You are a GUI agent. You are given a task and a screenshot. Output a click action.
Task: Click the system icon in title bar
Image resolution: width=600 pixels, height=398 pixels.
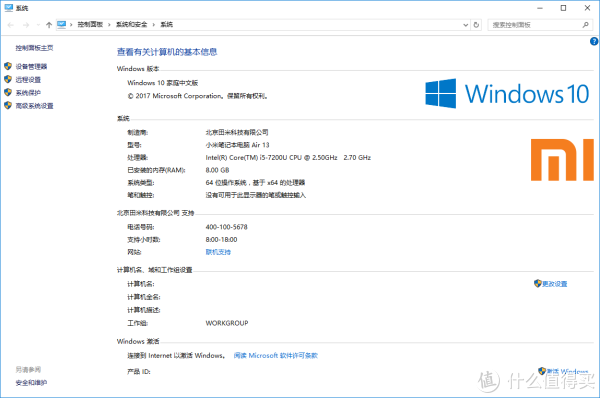[8, 8]
